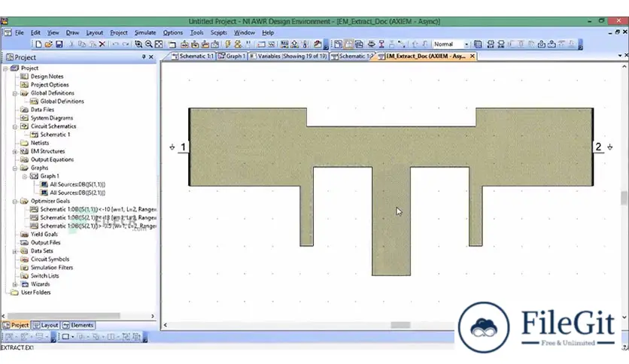Close the Project panel
The height and width of the screenshot is (364, 629).
151,57
